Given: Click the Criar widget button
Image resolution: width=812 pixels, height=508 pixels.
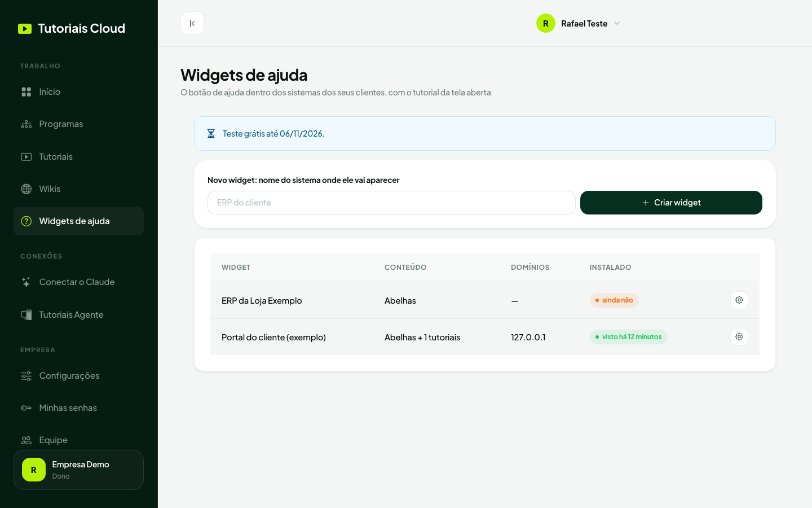Looking at the screenshot, I should [671, 203].
